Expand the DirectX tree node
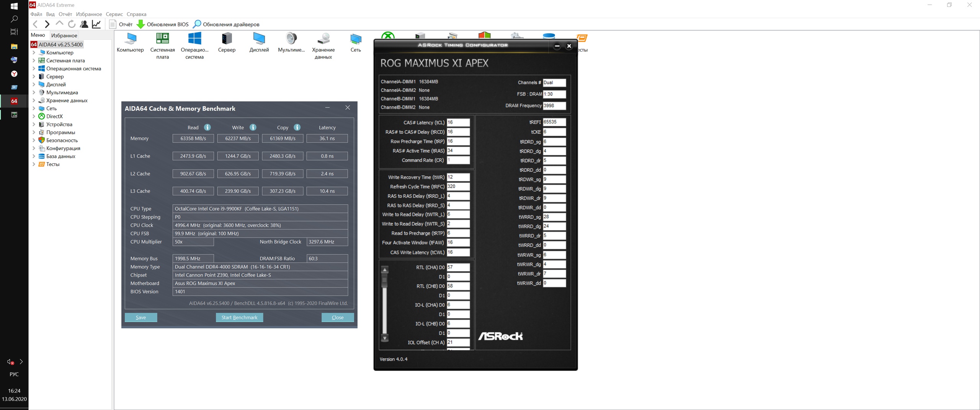Image resolution: width=980 pixels, height=410 pixels. (34, 116)
